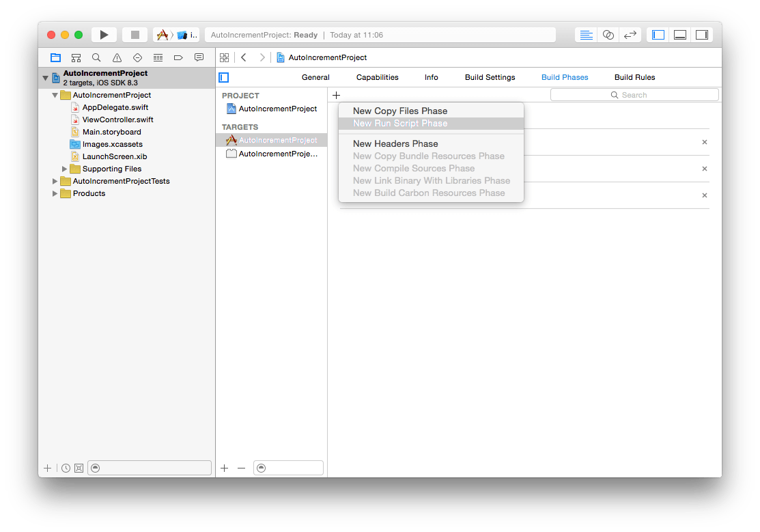Stop the running build
760x532 pixels.
[135, 35]
